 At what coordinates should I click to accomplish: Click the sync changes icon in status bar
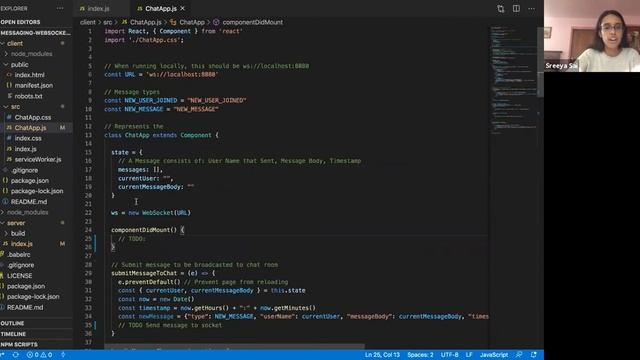click(x=16, y=355)
